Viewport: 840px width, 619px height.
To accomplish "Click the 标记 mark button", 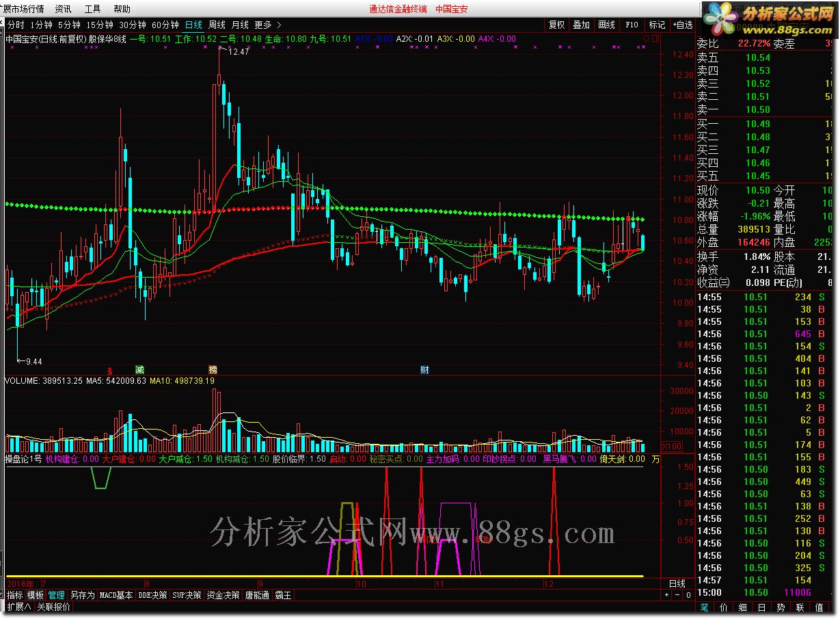I will pos(657,25).
